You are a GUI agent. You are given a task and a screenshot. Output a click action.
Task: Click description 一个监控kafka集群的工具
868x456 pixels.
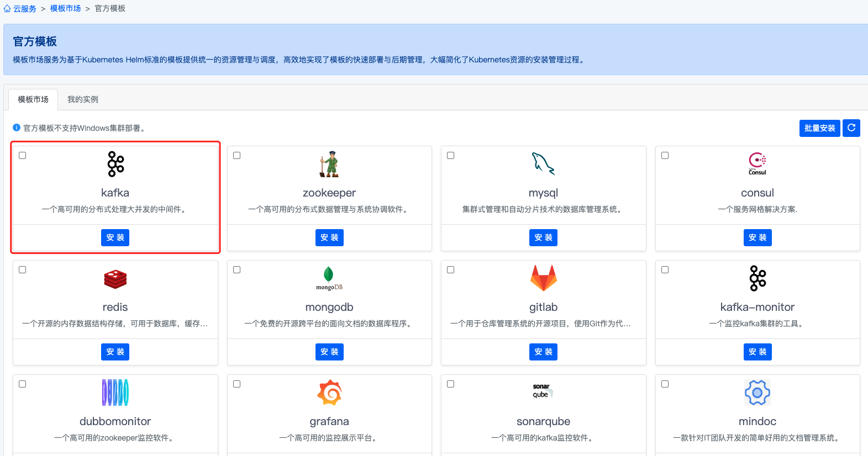point(757,324)
